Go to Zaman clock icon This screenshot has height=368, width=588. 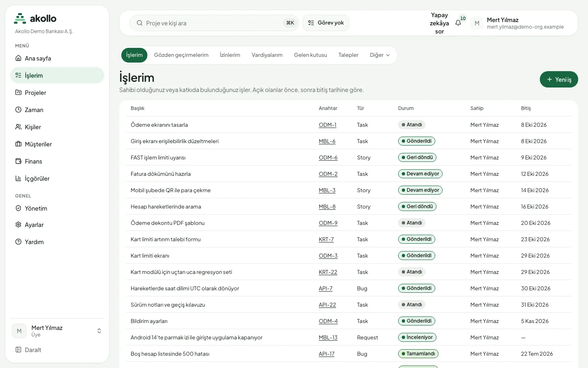pos(18,110)
